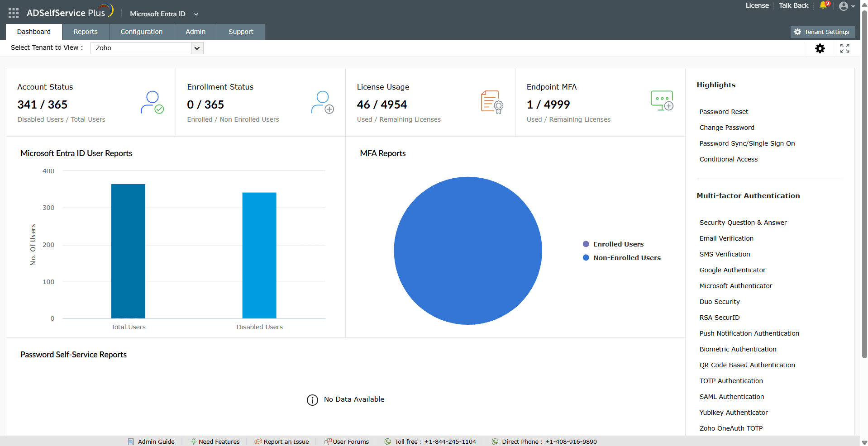Screen dimensions: 868x446
Task: Click the License Usage certificate icon
Action: 492,102
